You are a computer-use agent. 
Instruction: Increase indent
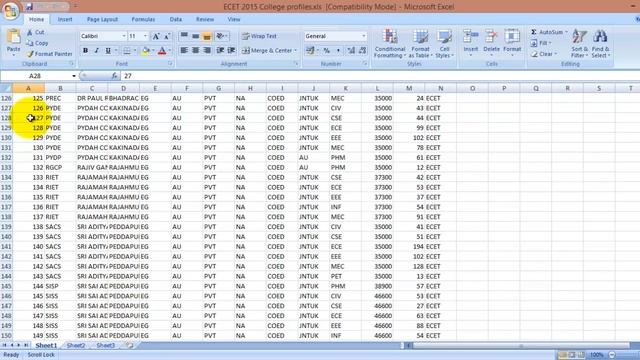pyautogui.click(x=231, y=51)
